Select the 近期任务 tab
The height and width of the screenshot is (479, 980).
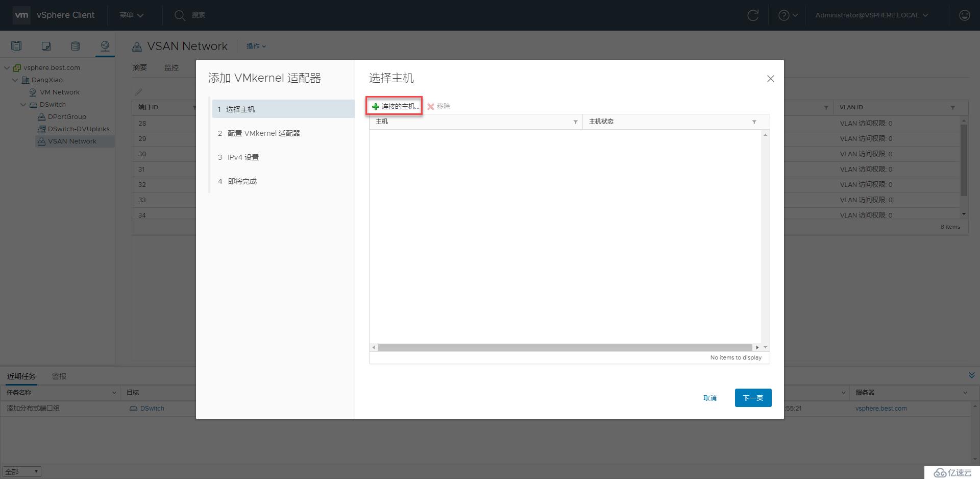tap(21, 376)
